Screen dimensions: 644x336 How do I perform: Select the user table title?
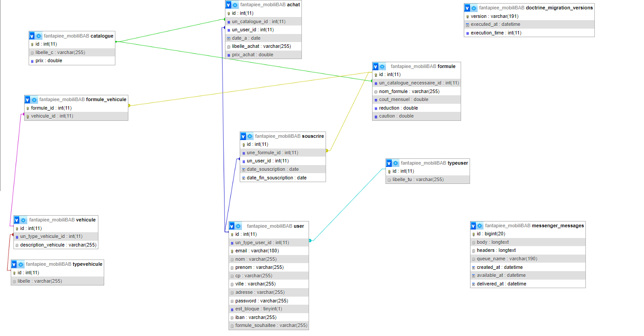tap(275, 226)
